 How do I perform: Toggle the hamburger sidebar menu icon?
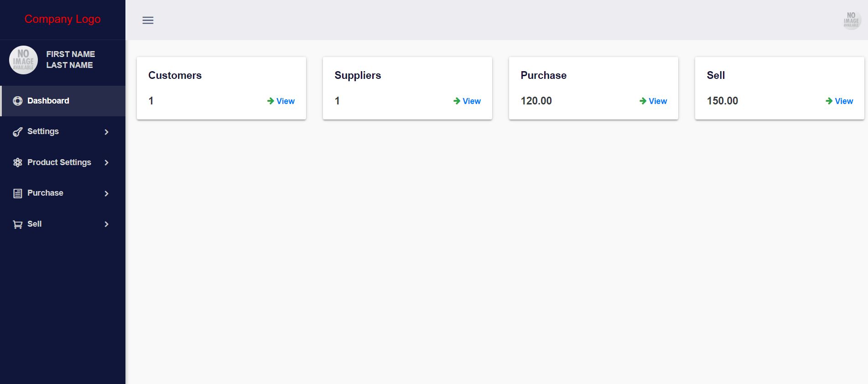tap(148, 20)
